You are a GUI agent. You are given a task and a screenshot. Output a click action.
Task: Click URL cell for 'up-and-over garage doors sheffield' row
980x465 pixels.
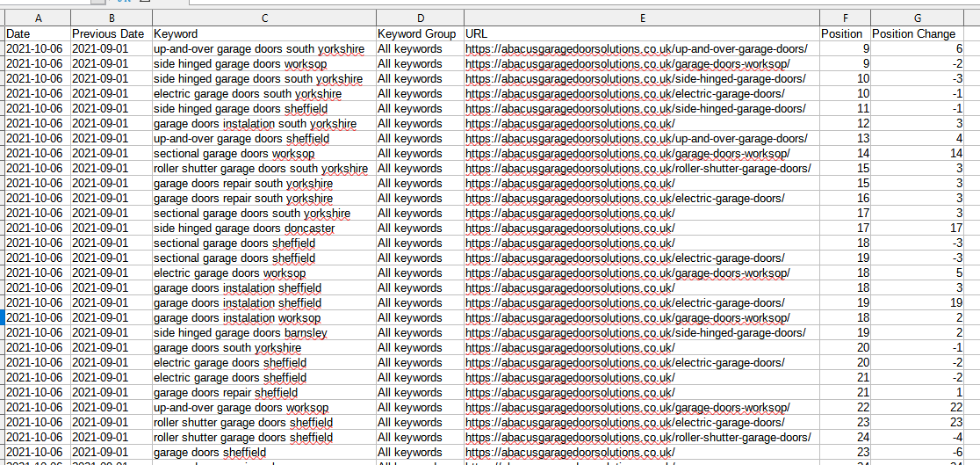click(642, 138)
